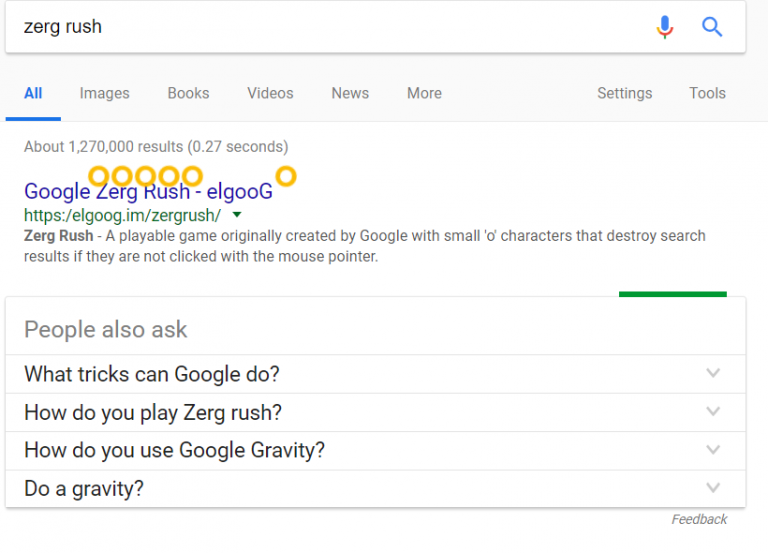The width and height of the screenshot is (768, 553).
Task: Click the microphone voice search icon
Action: click(x=665, y=27)
